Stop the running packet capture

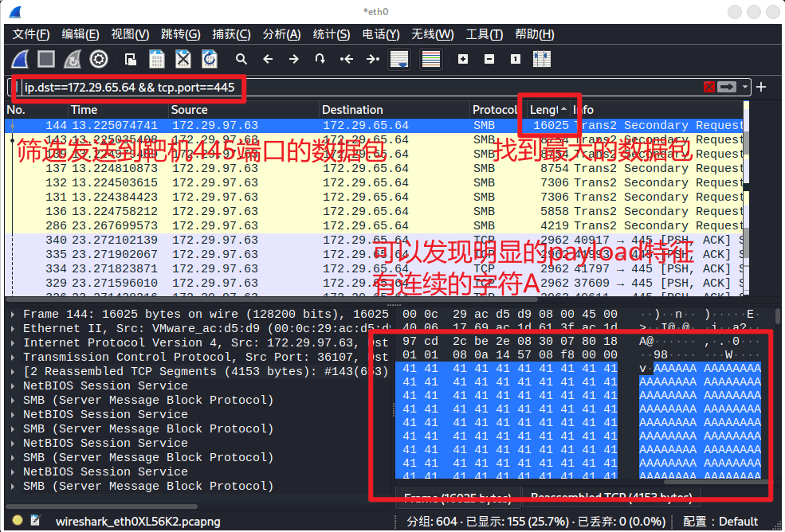46,59
